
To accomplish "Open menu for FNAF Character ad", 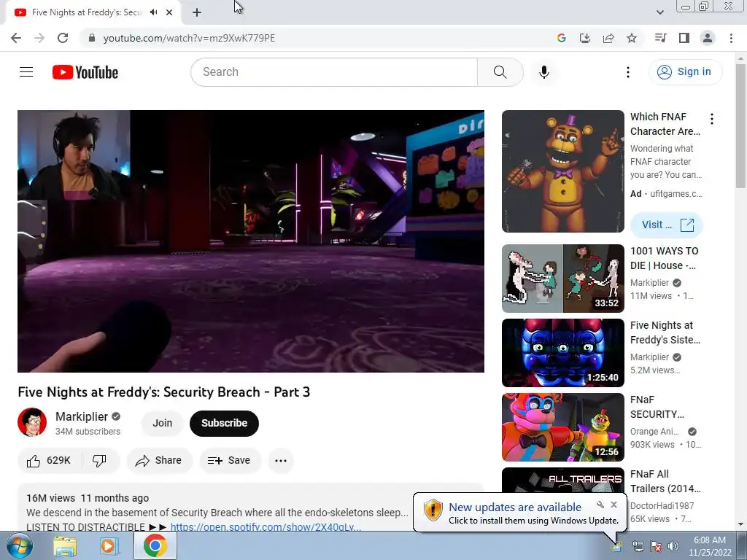I will pyautogui.click(x=712, y=119).
